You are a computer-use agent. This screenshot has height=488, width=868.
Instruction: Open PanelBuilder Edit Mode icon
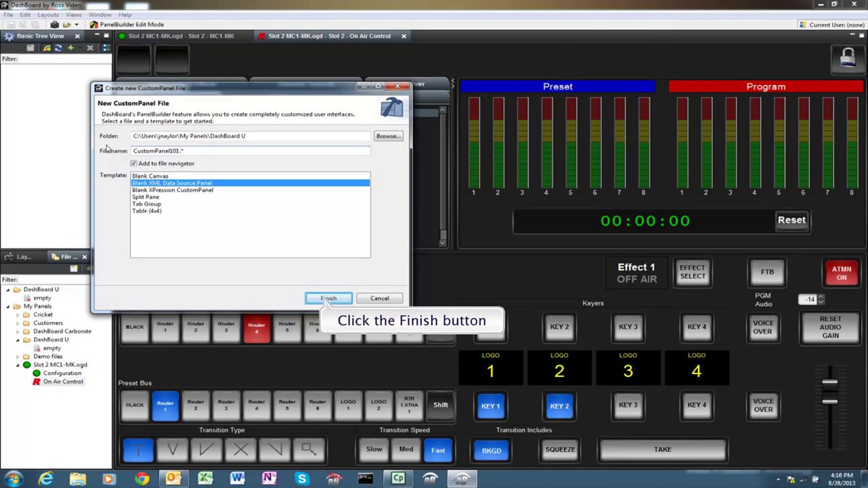click(x=94, y=25)
